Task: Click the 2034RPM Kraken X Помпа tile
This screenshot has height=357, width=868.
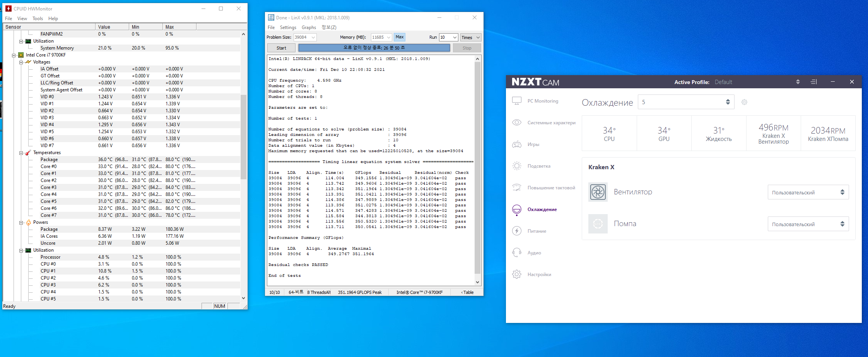Action: (828, 133)
